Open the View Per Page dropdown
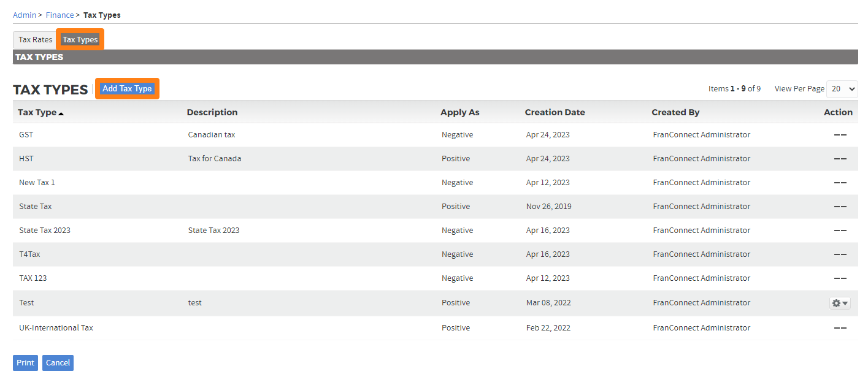This screenshot has width=868, height=374. point(842,89)
